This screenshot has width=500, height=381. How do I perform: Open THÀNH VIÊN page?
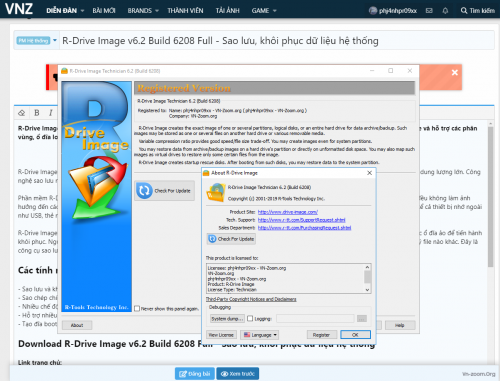pos(185,11)
